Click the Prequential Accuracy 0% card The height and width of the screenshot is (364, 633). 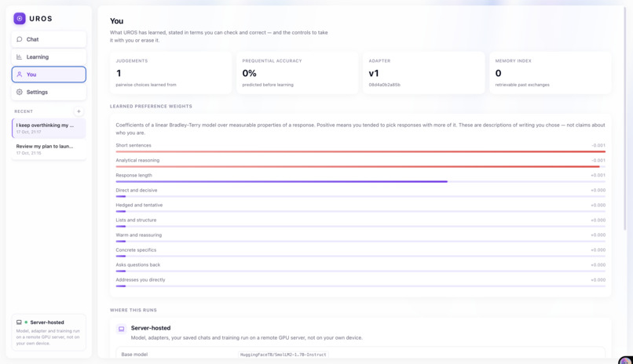pyautogui.click(x=297, y=73)
